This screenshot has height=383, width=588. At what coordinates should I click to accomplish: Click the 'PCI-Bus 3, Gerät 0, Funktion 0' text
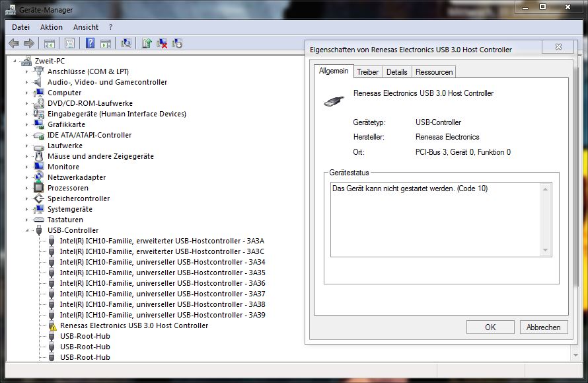(x=462, y=152)
